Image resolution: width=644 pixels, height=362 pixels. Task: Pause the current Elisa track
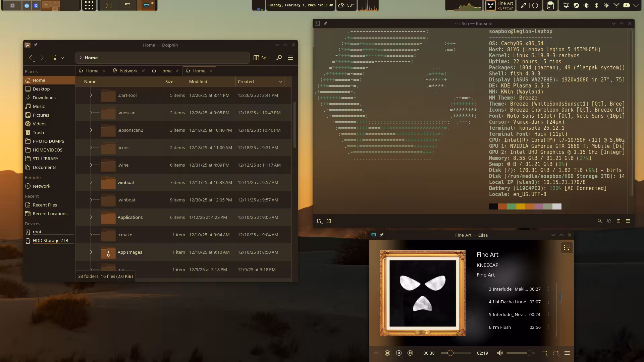coord(398,353)
